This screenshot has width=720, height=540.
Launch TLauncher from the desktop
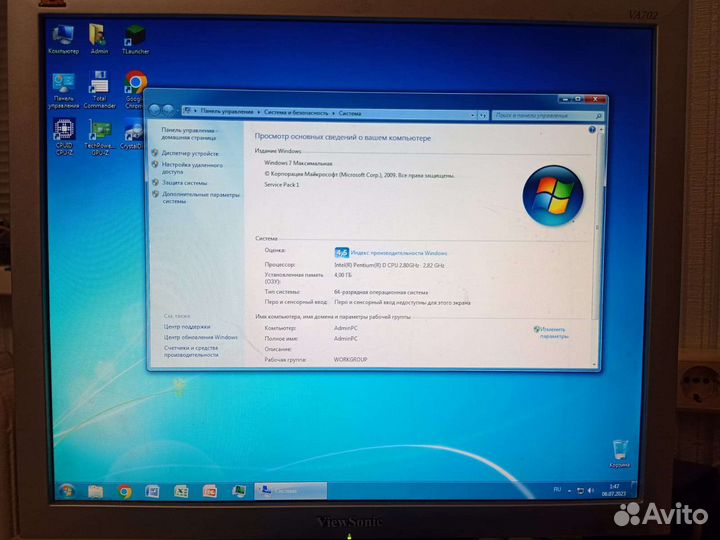click(x=135, y=40)
